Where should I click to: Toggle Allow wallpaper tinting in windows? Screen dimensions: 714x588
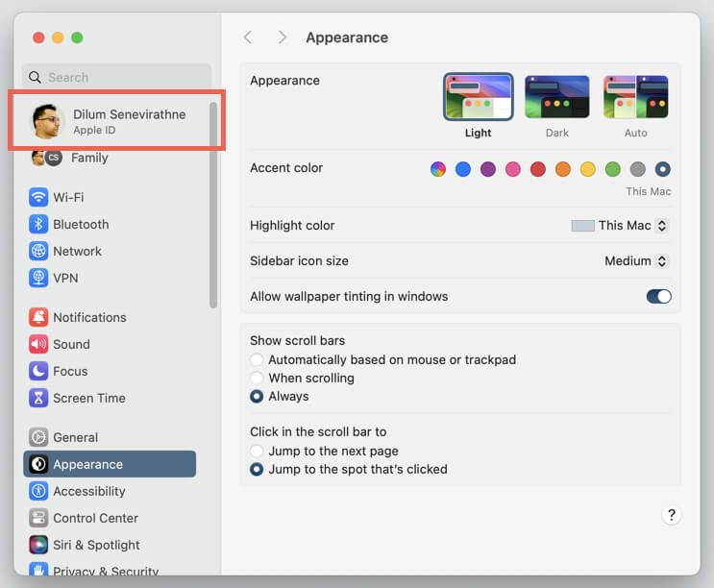point(658,297)
